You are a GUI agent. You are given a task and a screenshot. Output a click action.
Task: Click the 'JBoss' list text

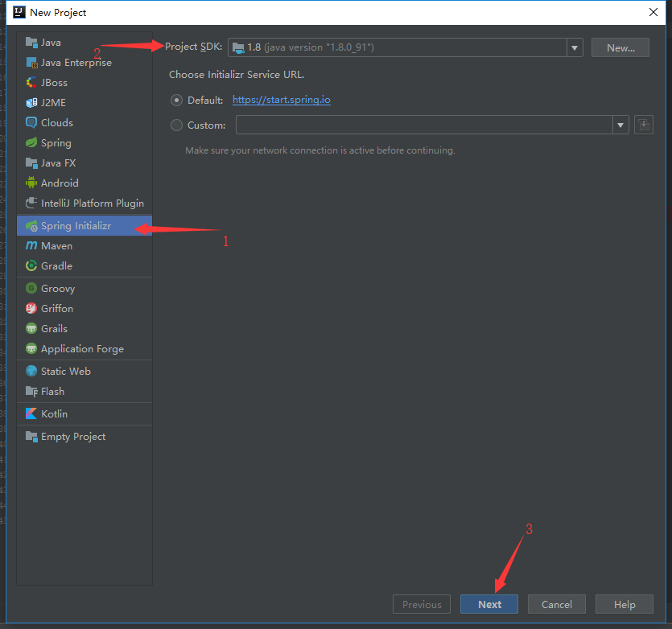coord(54,83)
